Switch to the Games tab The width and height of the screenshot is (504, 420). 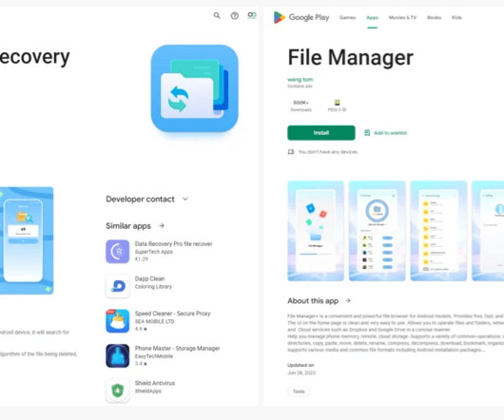347,18
